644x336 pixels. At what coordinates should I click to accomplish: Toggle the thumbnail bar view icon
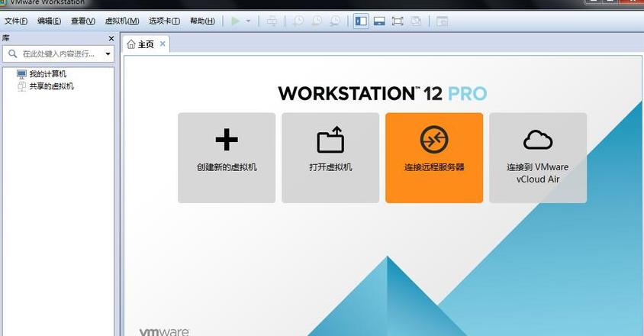click(x=379, y=21)
